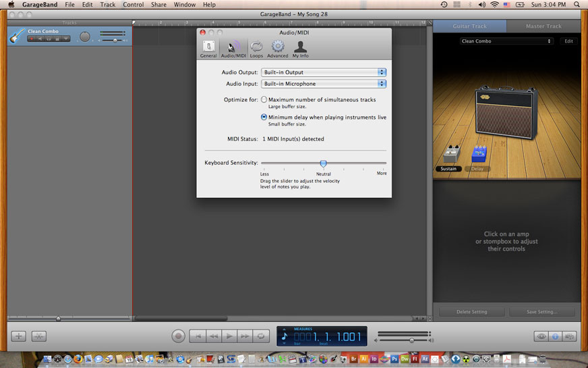The image size is (588, 368).
Task: Click the blue Delay stompbox pedal
Action: pos(479,155)
